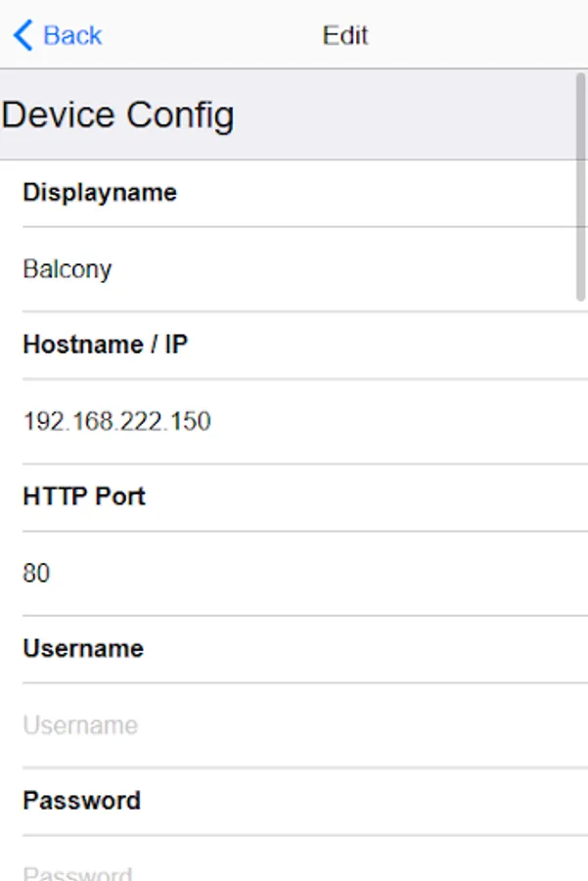Click the Hostname / IP label
This screenshot has height=881, width=588.
(x=105, y=345)
